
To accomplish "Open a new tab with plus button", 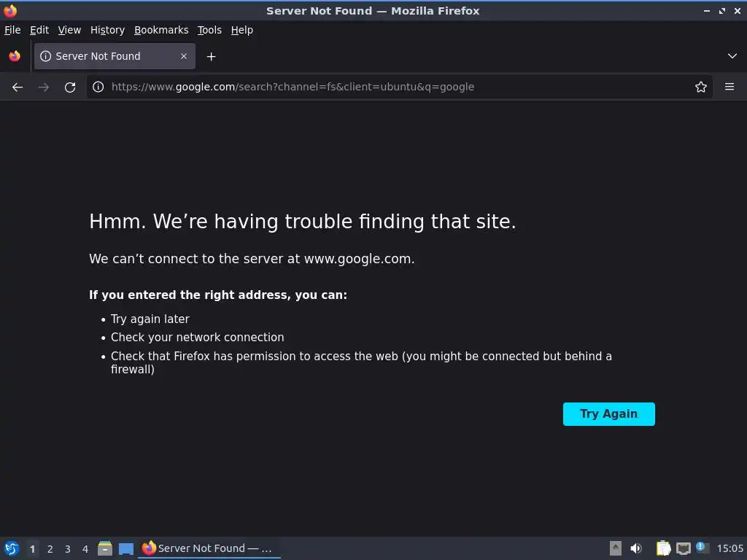I will pyautogui.click(x=211, y=57).
